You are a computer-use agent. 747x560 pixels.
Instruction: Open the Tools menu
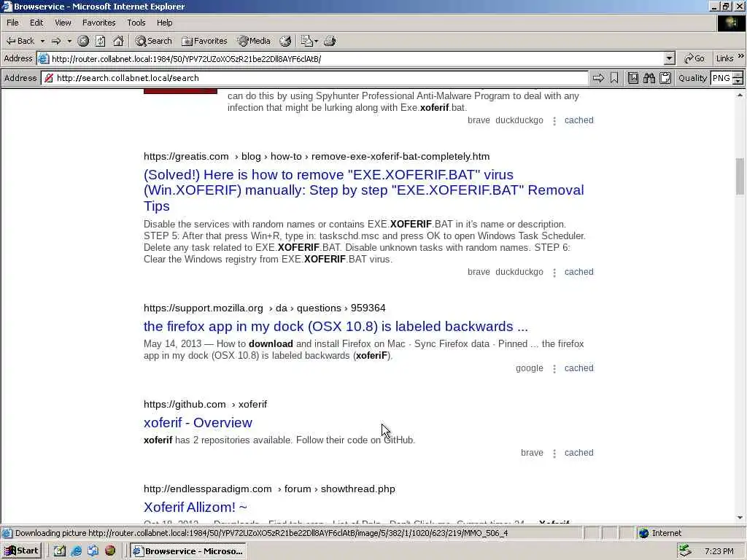pyautogui.click(x=136, y=23)
